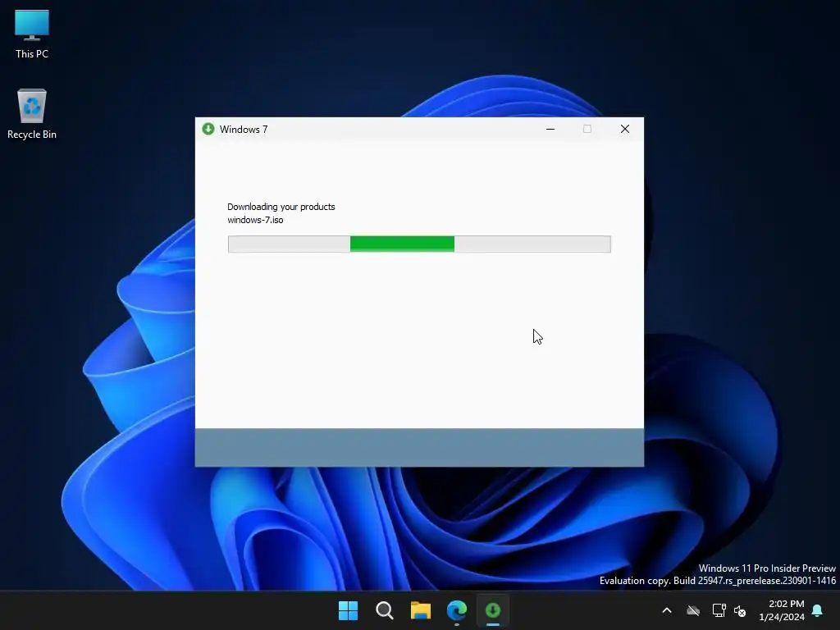
Task: Open This PC desktop icon
Action: click(32, 34)
